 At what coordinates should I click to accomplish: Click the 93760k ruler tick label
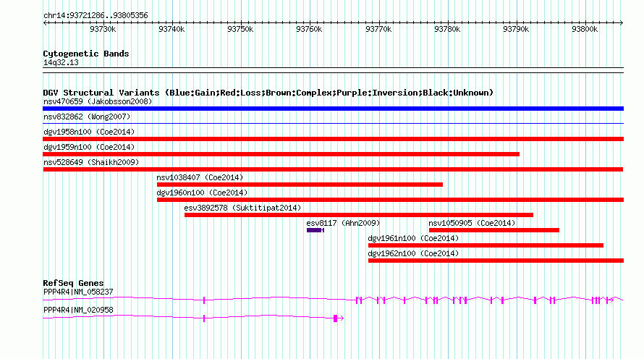click(309, 29)
